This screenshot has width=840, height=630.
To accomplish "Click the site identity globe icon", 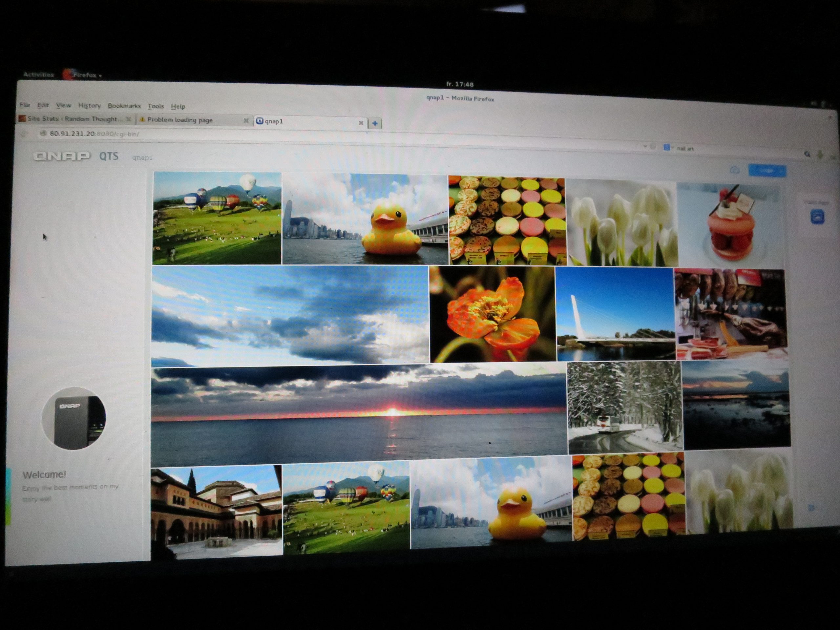I will (43, 133).
